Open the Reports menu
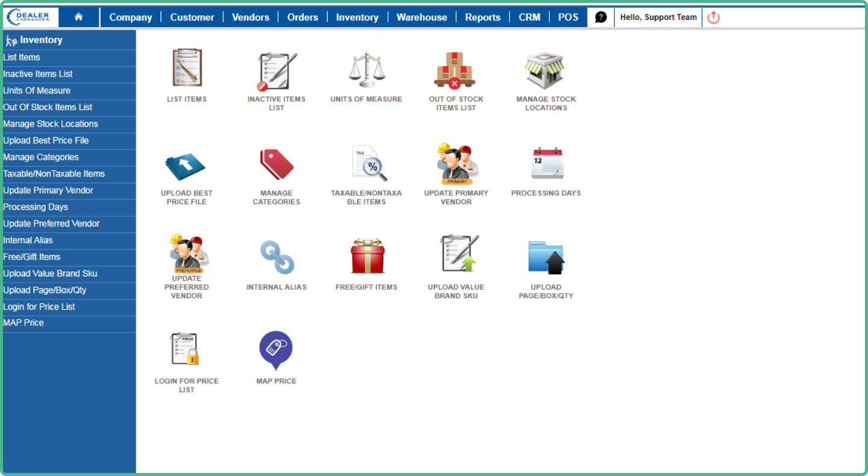Screen dimensions: 868x476 [x=482, y=17]
